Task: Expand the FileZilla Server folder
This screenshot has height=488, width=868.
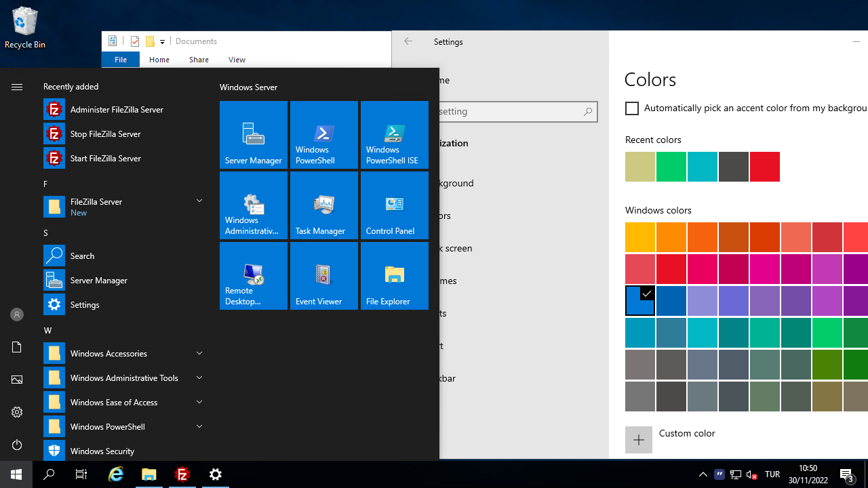Action: click(199, 201)
